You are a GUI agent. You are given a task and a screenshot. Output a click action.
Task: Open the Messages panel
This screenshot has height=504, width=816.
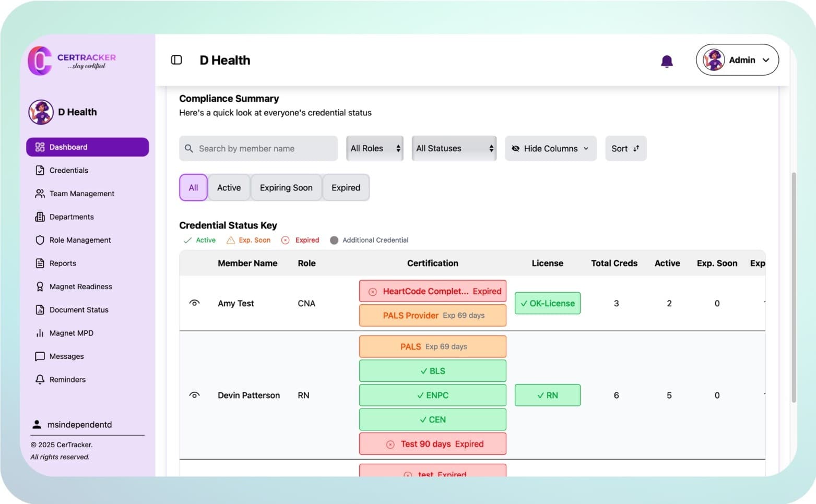[x=66, y=356]
